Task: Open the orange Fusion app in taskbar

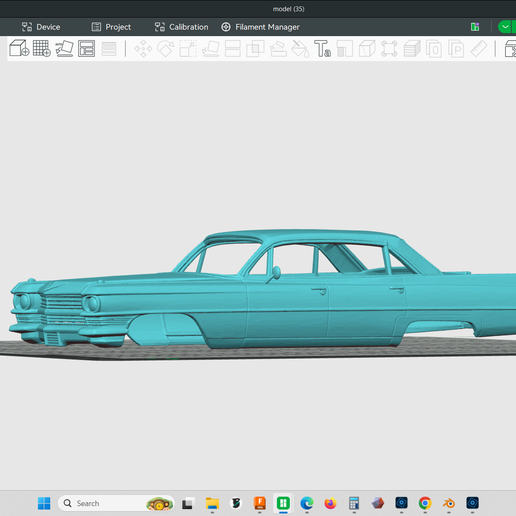Action: [260, 503]
